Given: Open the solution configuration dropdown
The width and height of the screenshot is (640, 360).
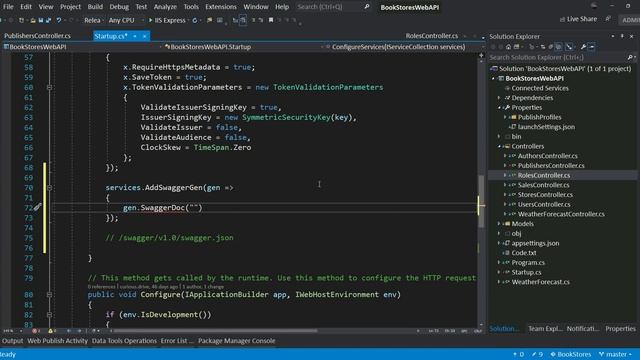Looking at the screenshot, I should coord(93,20).
